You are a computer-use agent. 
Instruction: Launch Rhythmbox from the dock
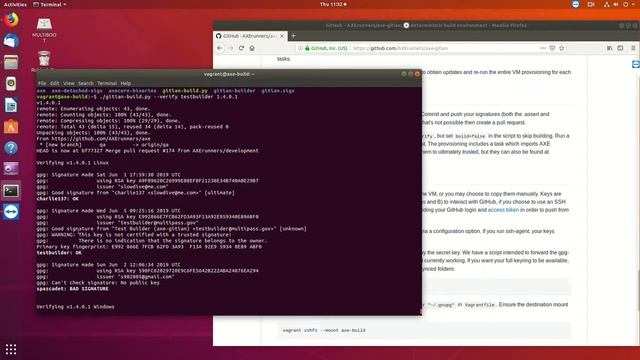click(x=11, y=84)
